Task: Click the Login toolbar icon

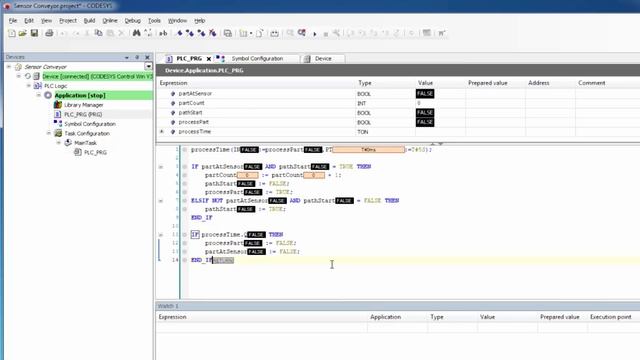Action: pos(290,33)
